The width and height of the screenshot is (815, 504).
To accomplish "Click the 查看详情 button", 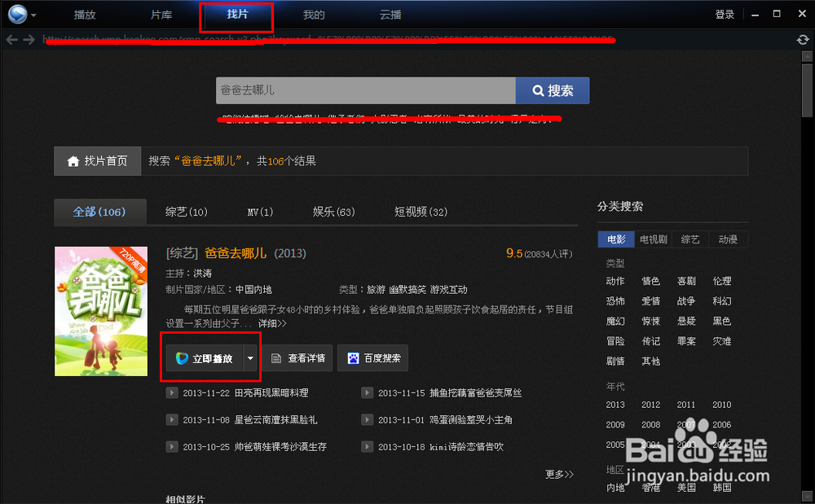I will click(298, 357).
